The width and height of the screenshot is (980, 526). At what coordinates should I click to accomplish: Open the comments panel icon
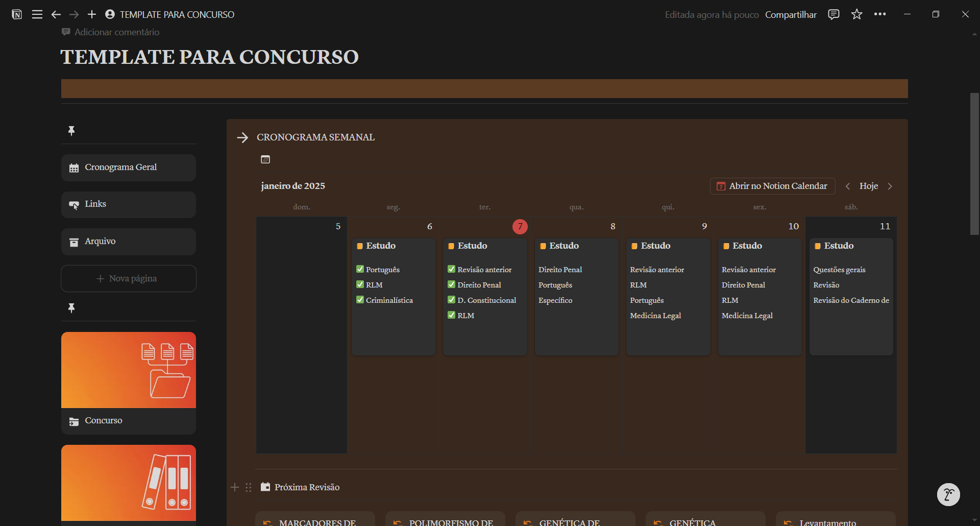pos(834,14)
